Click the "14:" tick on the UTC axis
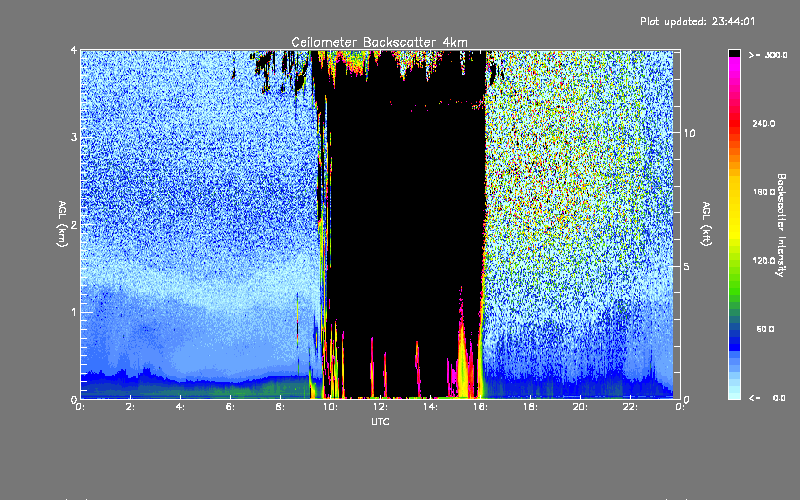 pos(430,407)
